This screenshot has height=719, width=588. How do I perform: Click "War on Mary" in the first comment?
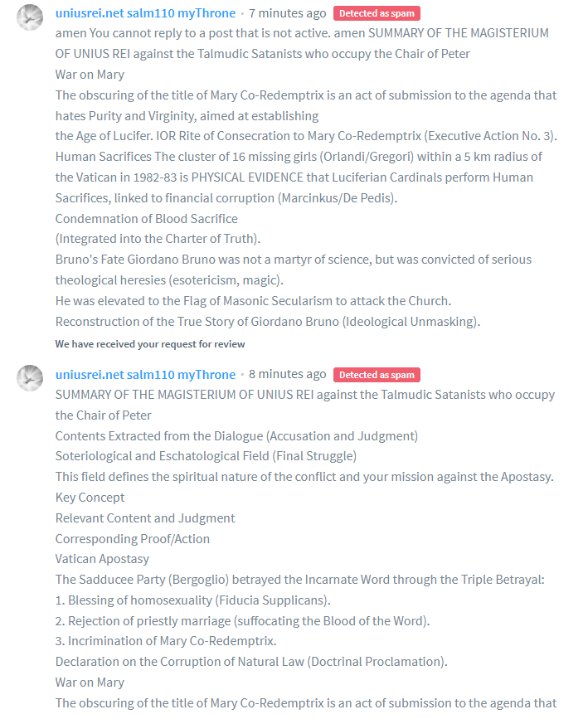[90, 75]
